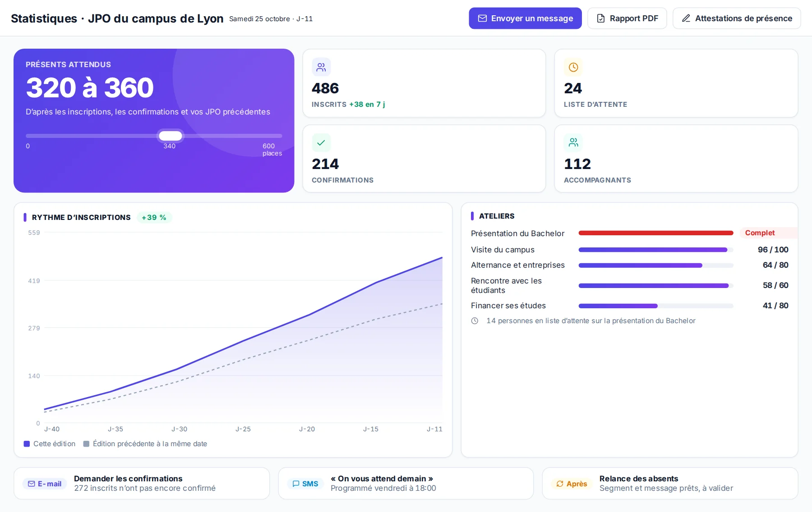Click the Visite du campus progress bar
The image size is (812, 512).
click(x=656, y=250)
